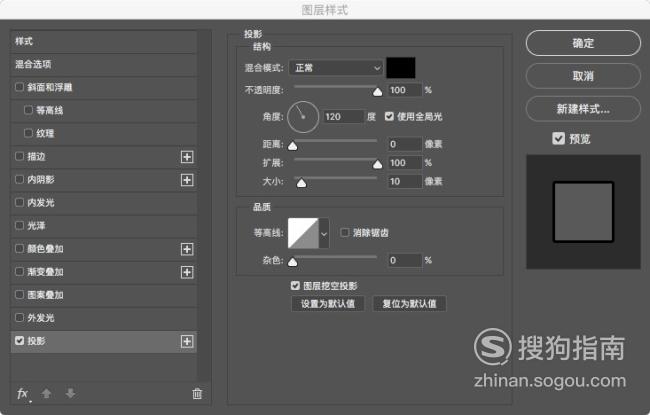Select the 外发光 list item label
The height and width of the screenshot is (415, 650).
pyautogui.click(x=41, y=318)
